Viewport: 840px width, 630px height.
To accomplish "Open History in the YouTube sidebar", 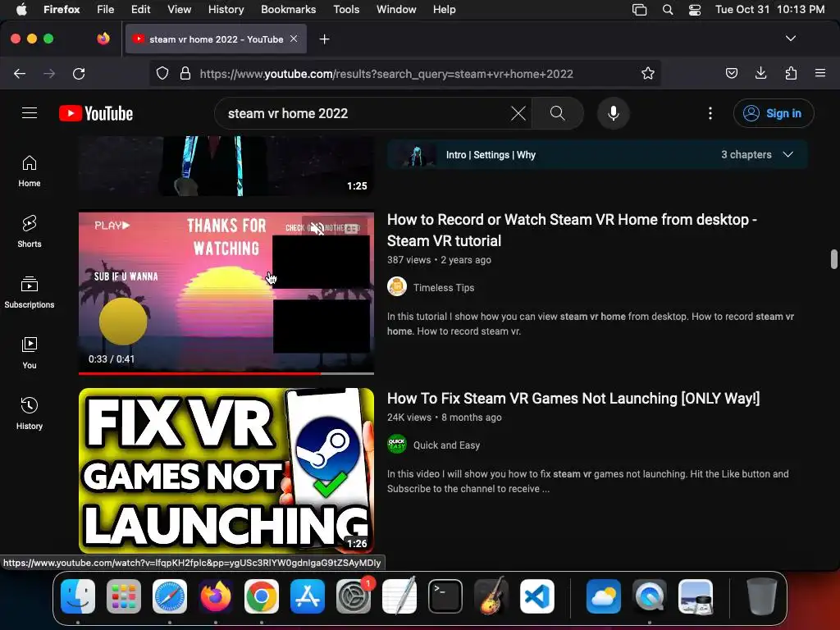I will (x=30, y=413).
